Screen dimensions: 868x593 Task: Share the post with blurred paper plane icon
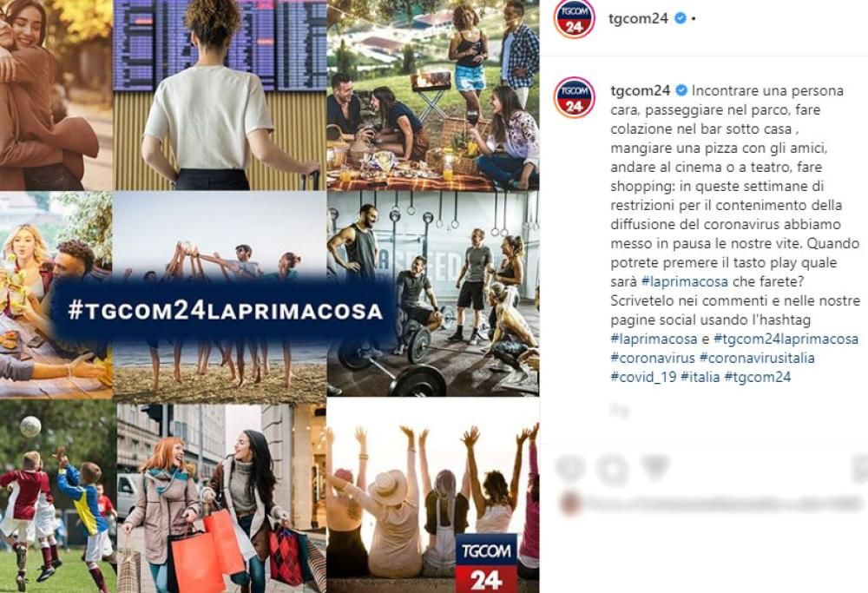tap(655, 468)
